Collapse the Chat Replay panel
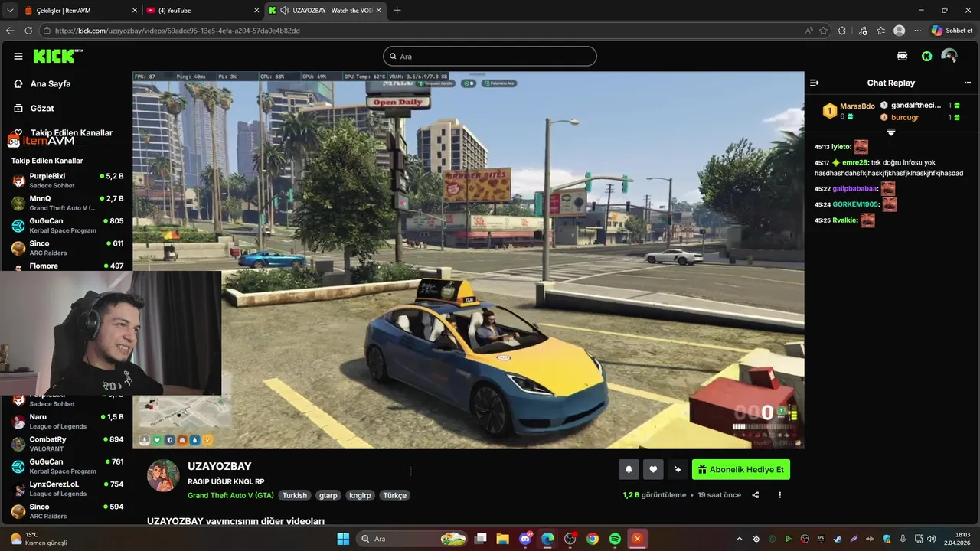980x551 pixels. pos(815,83)
